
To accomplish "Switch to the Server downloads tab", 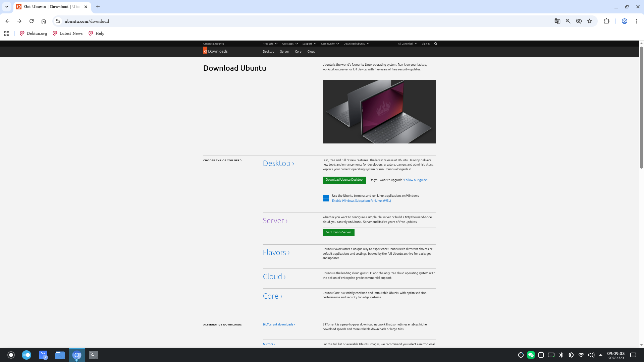I will pyautogui.click(x=284, y=52).
